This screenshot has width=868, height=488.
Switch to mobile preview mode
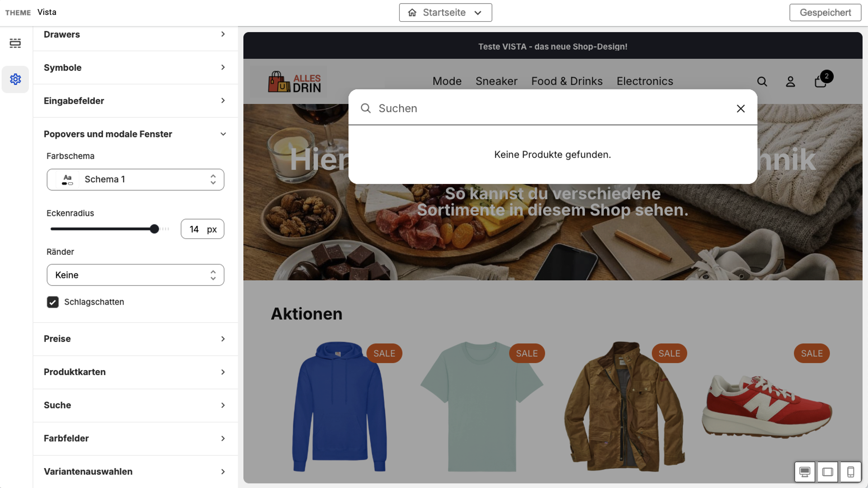pos(850,472)
